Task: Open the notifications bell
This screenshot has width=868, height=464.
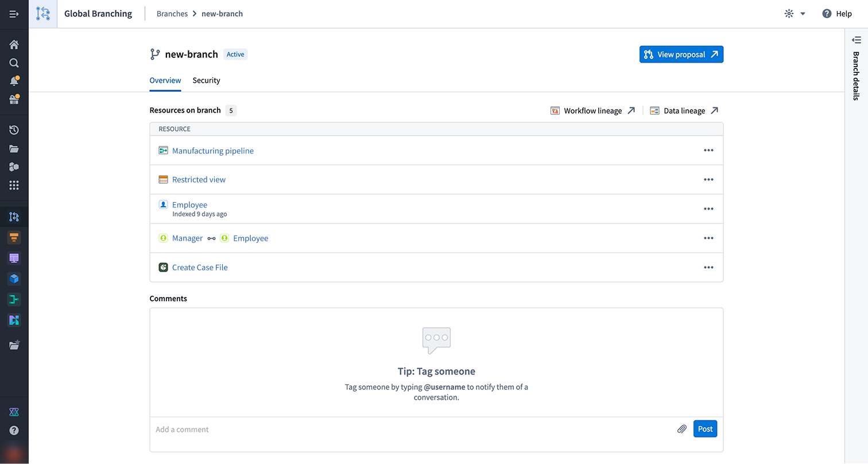Action: click(14, 81)
